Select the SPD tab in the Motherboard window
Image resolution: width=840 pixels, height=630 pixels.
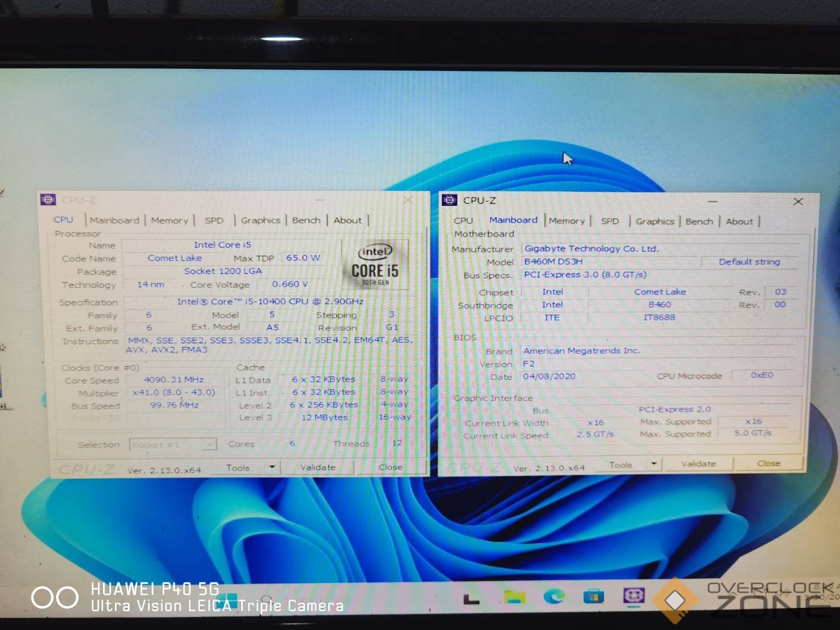tap(610, 221)
